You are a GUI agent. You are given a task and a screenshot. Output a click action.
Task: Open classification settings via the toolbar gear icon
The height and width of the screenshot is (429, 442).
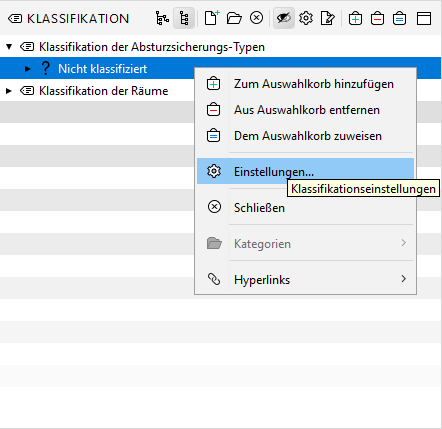coord(306,18)
